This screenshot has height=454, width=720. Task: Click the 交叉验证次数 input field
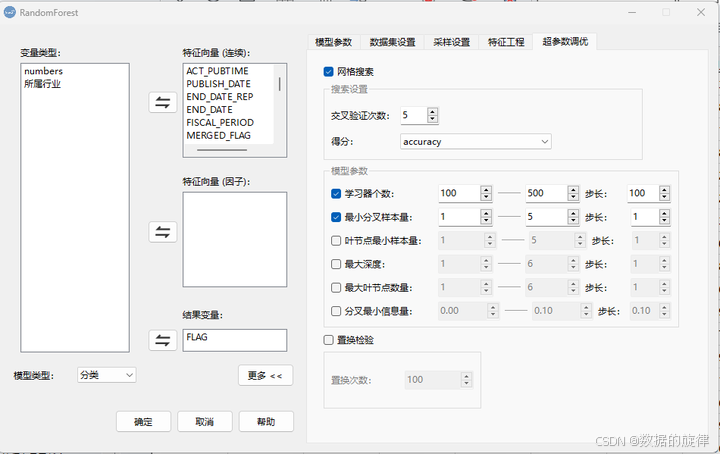click(414, 115)
